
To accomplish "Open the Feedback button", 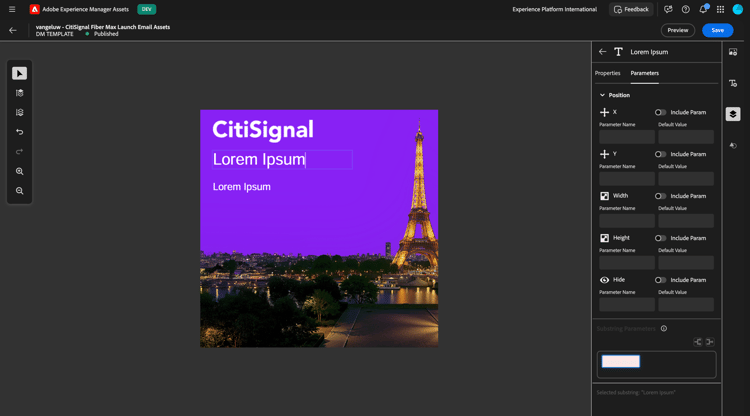I will tap(631, 9).
